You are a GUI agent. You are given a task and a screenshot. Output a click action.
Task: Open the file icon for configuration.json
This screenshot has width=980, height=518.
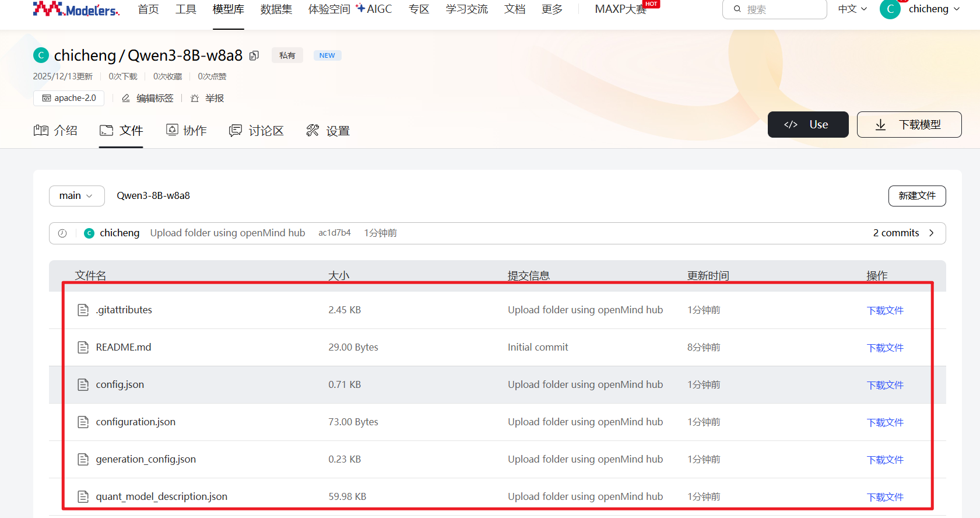click(x=83, y=422)
